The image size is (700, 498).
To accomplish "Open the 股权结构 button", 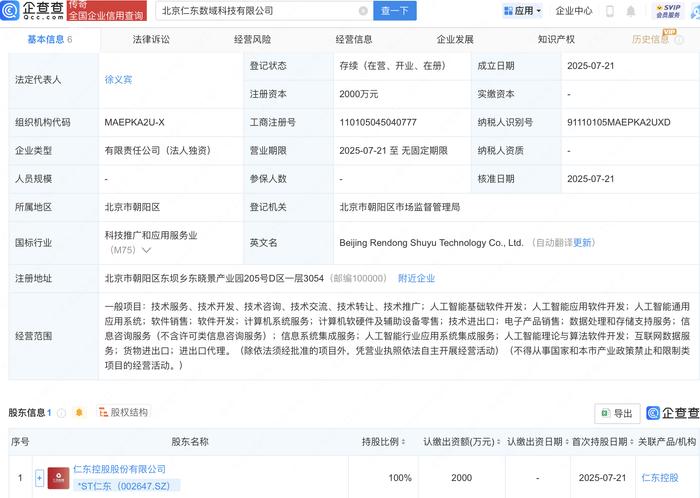I will coord(123,412).
